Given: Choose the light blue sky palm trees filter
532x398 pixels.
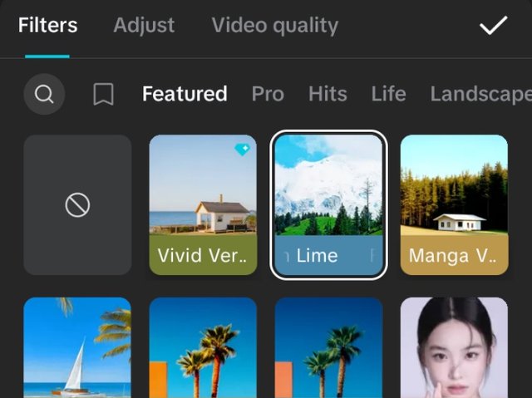Looking at the screenshot, I should click(x=203, y=347).
